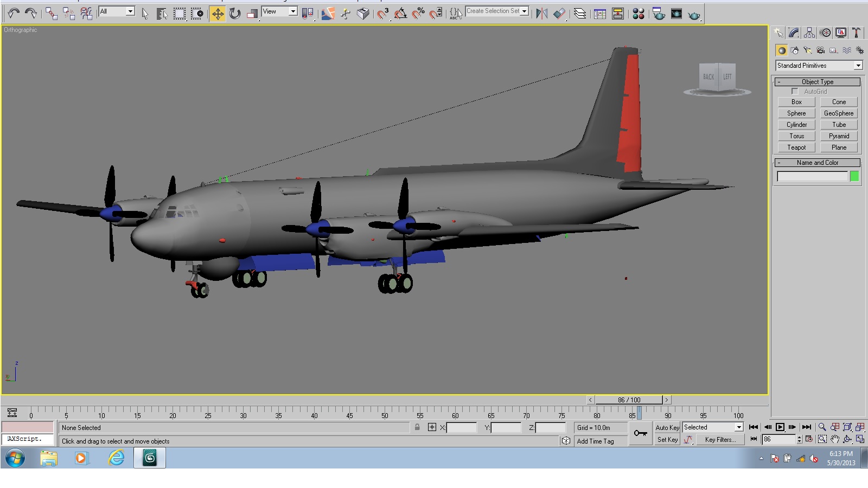
Task: Open the Hierarchy panel tab icon
Action: tap(809, 33)
